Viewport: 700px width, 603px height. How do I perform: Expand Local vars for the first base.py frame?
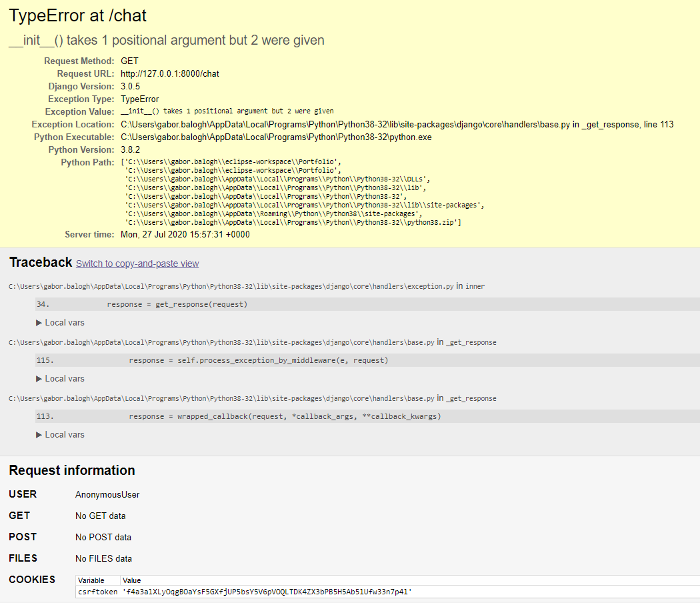point(64,378)
